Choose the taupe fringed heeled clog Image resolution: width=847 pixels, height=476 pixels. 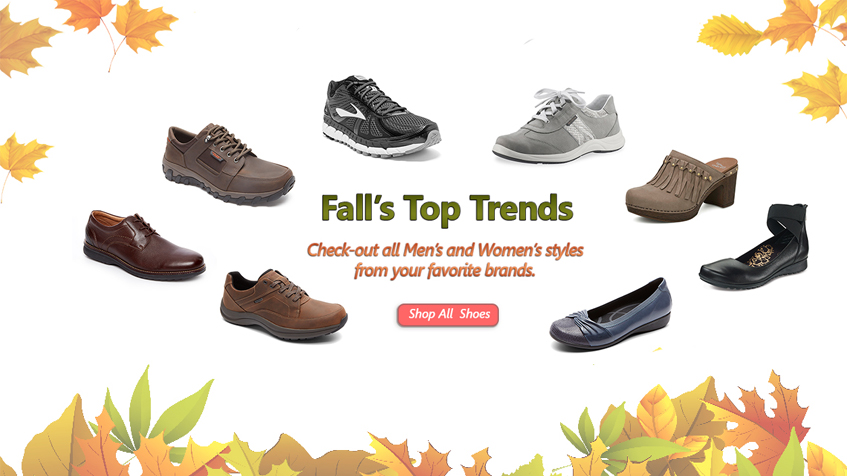[x=682, y=185]
